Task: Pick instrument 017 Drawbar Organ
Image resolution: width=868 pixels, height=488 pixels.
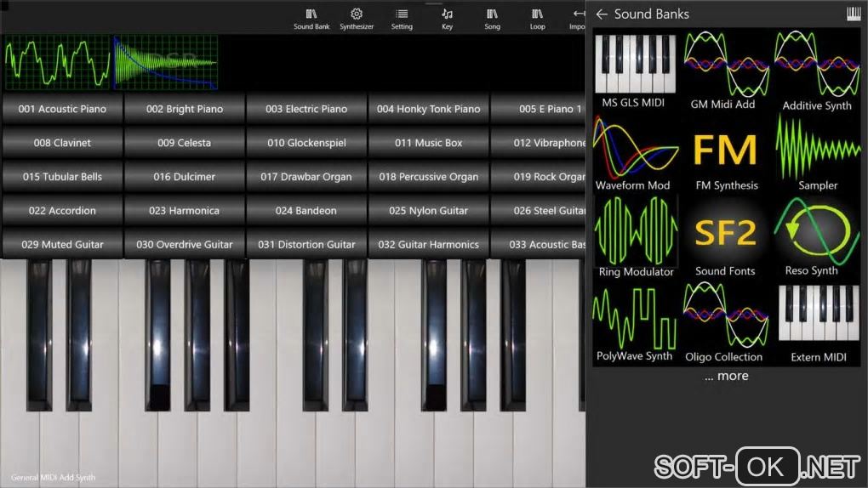Action: pyautogui.click(x=306, y=177)
